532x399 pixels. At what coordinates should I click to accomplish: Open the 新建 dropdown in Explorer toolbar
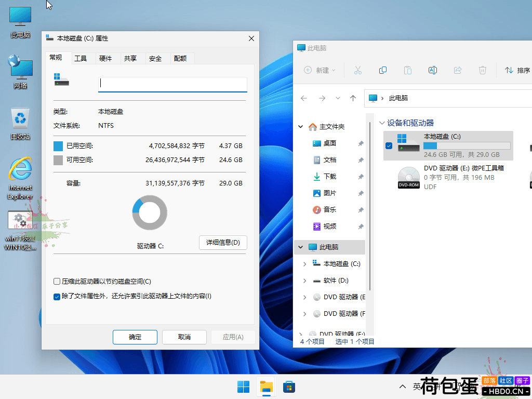tap(320, 70)
